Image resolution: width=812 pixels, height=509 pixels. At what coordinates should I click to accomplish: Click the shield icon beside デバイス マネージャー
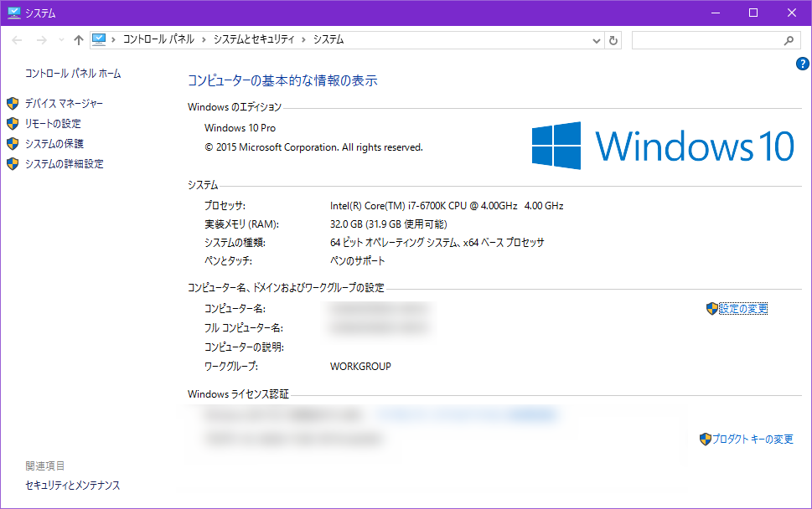13,104
